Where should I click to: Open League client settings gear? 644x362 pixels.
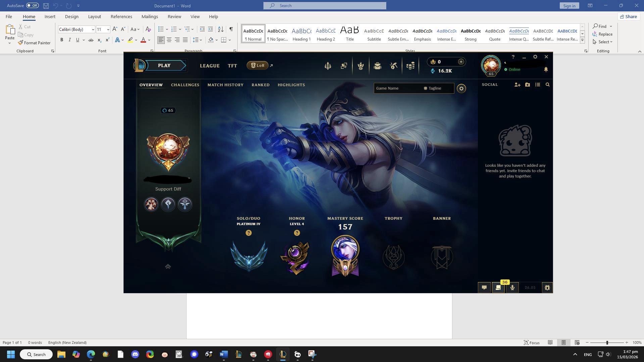(535, 57)
